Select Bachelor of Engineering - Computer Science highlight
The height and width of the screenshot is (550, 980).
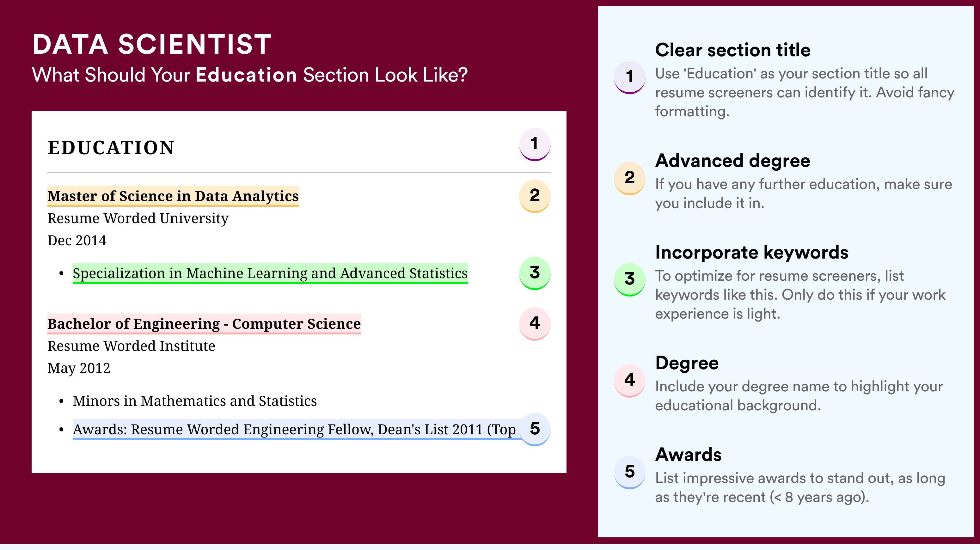[x=204, y=324]
